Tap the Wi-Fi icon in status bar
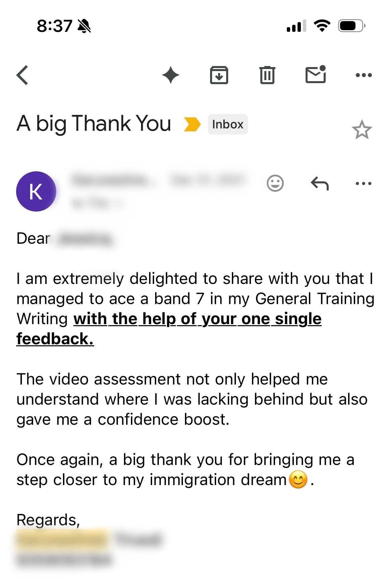The image size is (392, 586). pos(322,26)
